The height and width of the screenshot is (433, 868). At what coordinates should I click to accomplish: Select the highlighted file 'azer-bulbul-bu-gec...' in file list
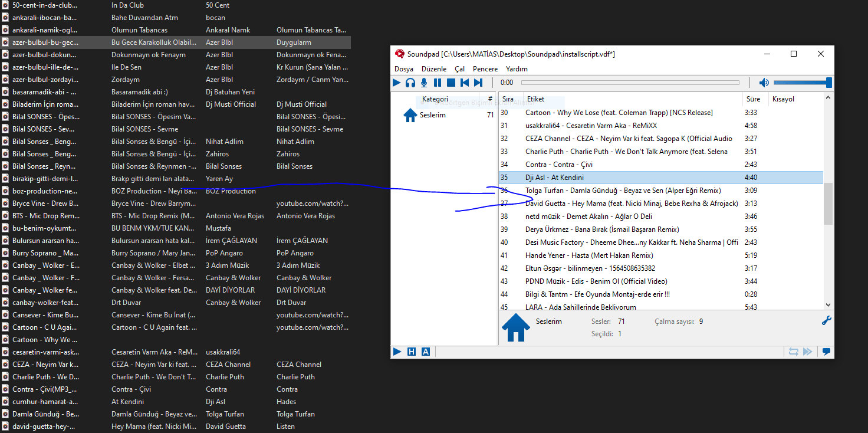coord(176,42)
